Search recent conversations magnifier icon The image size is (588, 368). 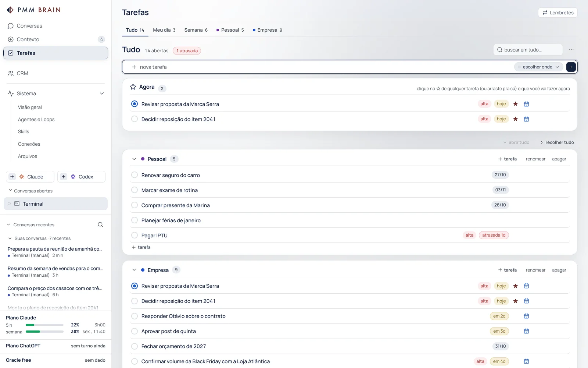pyautogui.click(x=100, y=225)
